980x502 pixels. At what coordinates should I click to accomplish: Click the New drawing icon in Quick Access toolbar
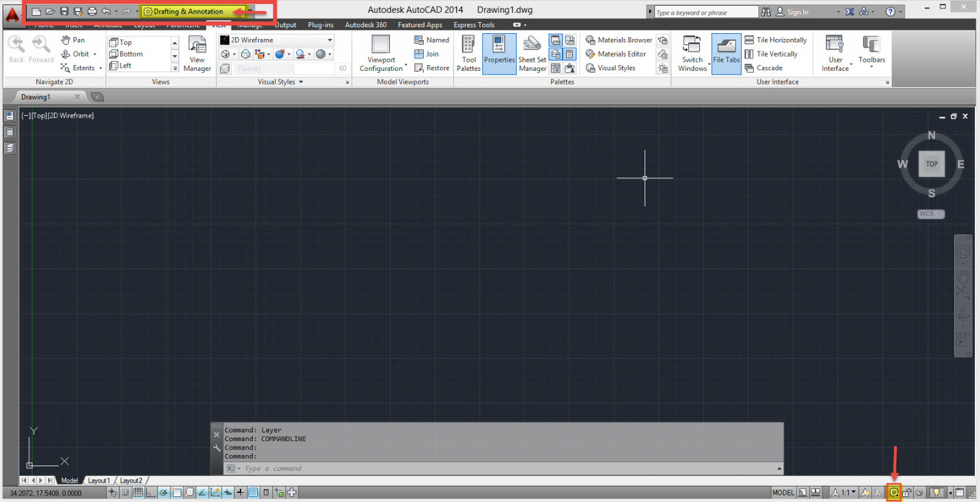pos(36,12)
